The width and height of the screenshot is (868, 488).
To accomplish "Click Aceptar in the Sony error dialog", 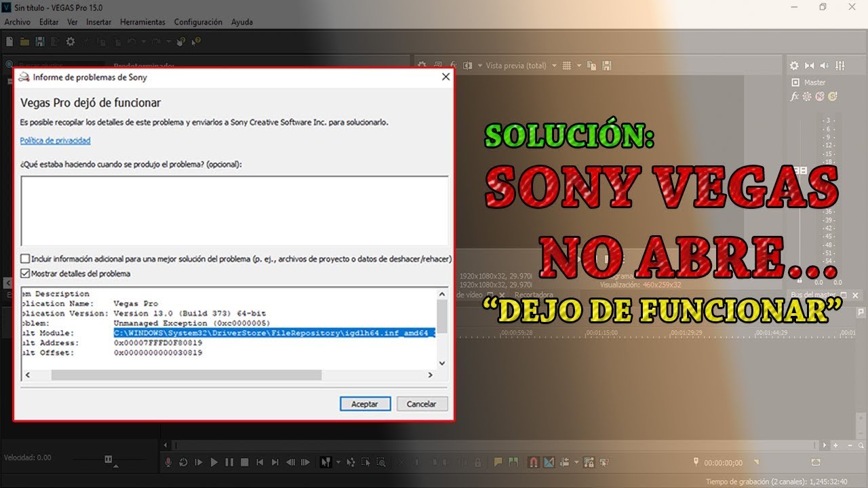I will click(365, 404).
